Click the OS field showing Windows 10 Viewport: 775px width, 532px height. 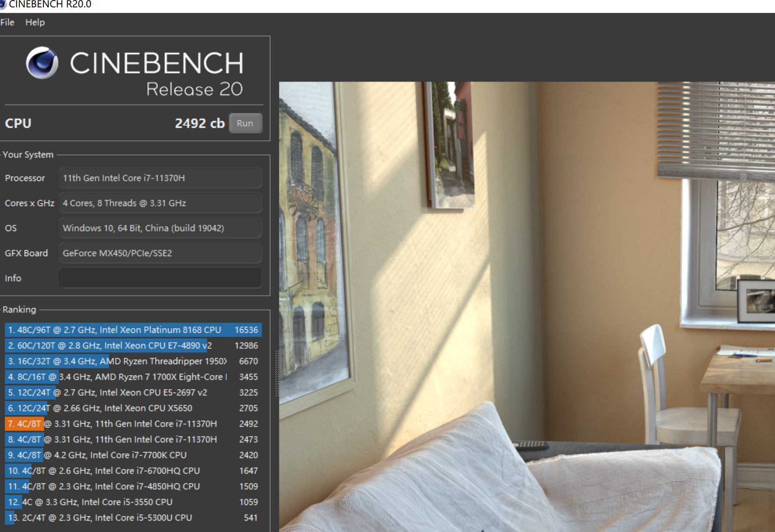click(x=160, y=228)
